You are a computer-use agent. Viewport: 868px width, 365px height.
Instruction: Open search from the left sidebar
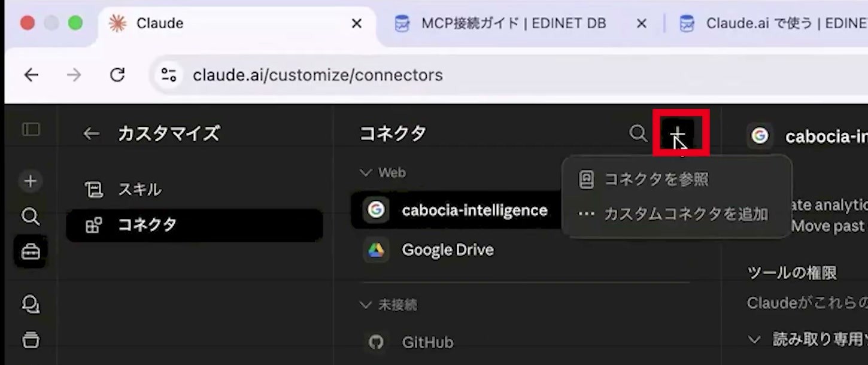(31, 216)
